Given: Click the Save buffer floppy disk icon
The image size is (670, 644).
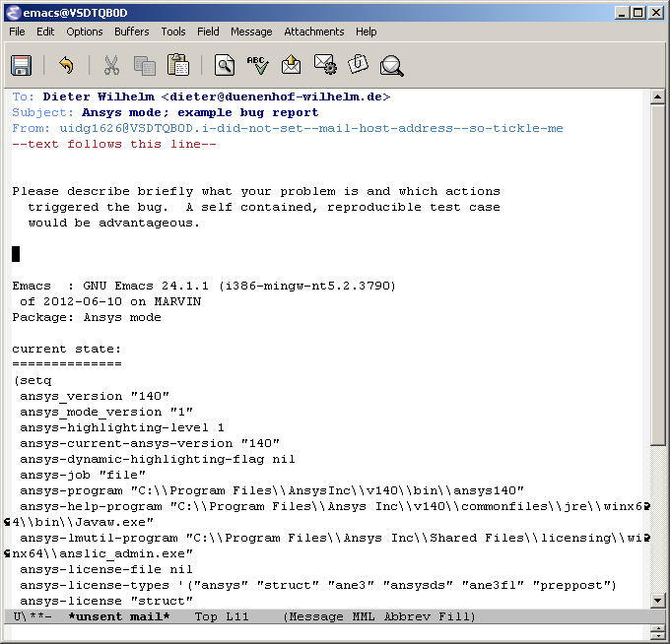Looking at the screenshot, I should (x=21, y=65).
